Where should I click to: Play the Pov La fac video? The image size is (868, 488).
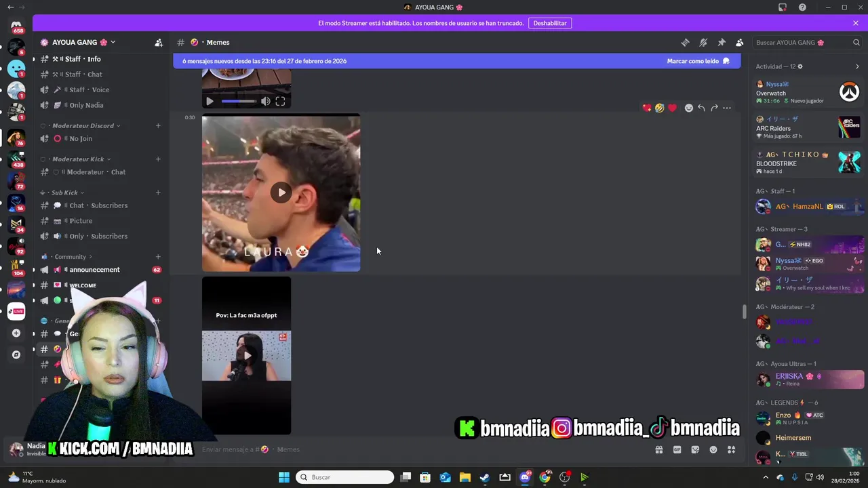pos(247,355)
